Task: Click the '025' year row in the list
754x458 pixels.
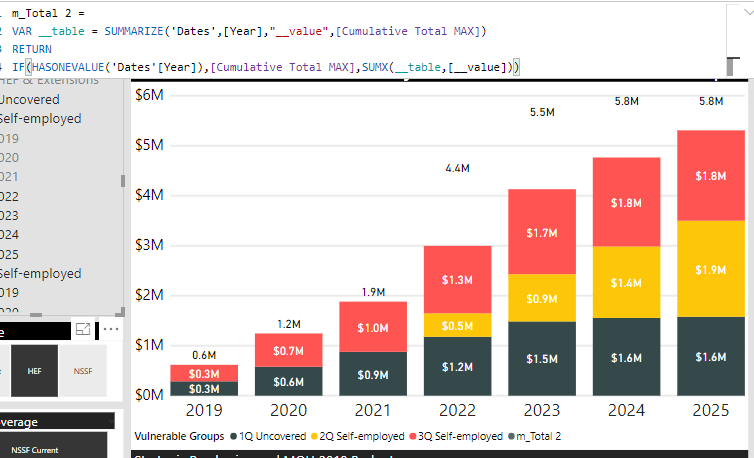Action: pos(10,254)
